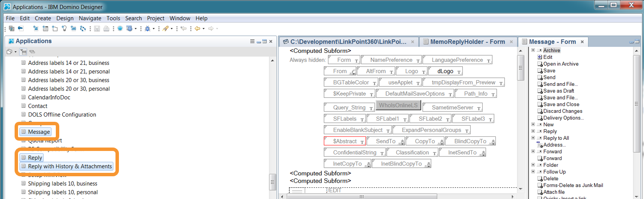Select the Discard Changes action
This screenshot has width=644, height=199.
(562, 111)
